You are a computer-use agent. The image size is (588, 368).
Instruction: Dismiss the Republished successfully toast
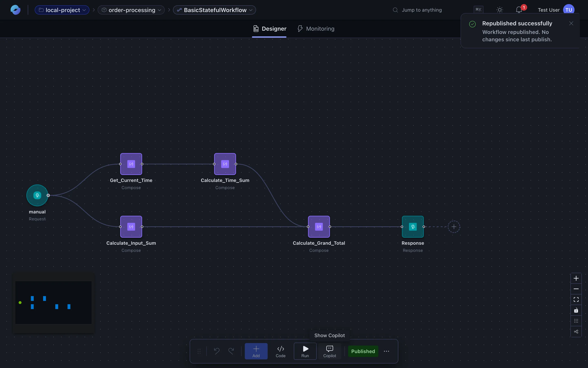(x=571, y=23)
